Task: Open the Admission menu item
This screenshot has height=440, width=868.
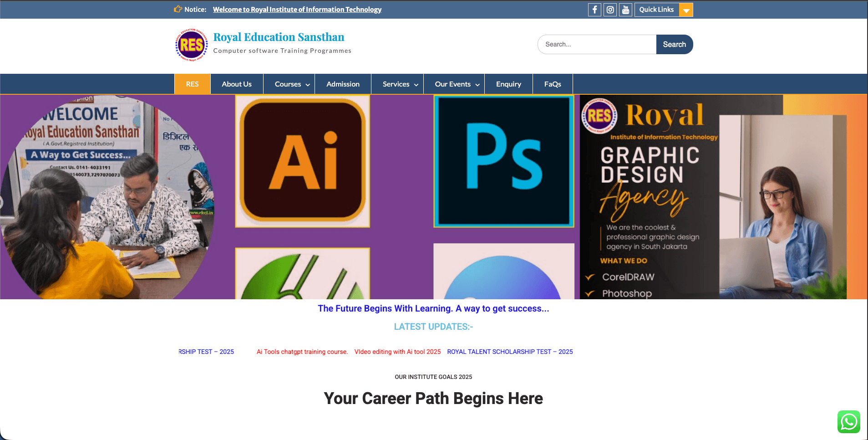Action: 343,84
